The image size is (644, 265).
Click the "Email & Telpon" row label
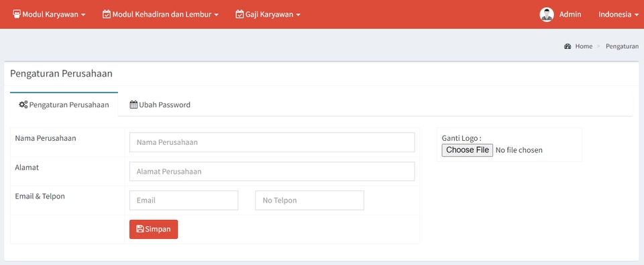pos(40,197)
